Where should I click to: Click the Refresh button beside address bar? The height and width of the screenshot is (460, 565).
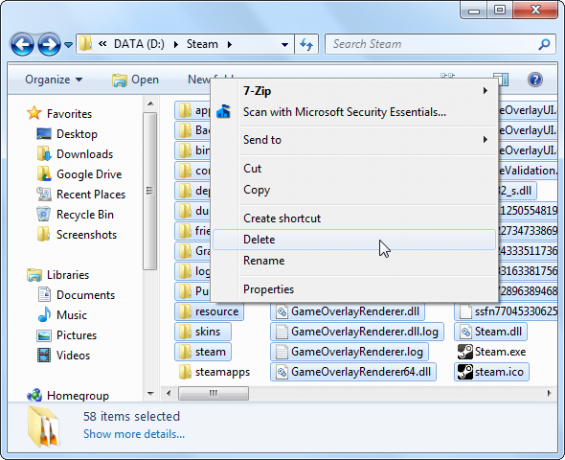pos(307,44)
